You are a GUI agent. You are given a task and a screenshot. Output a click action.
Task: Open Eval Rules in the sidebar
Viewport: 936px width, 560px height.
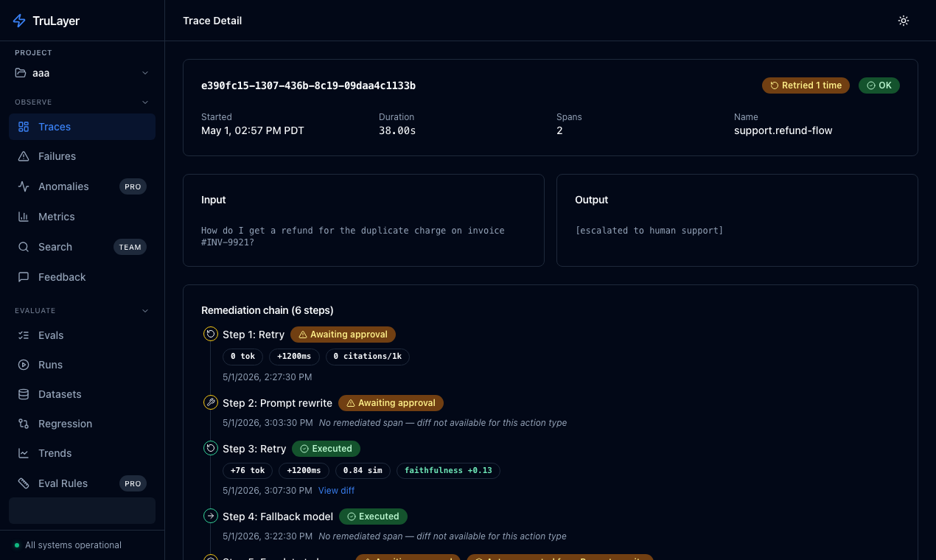pos(82,483)
